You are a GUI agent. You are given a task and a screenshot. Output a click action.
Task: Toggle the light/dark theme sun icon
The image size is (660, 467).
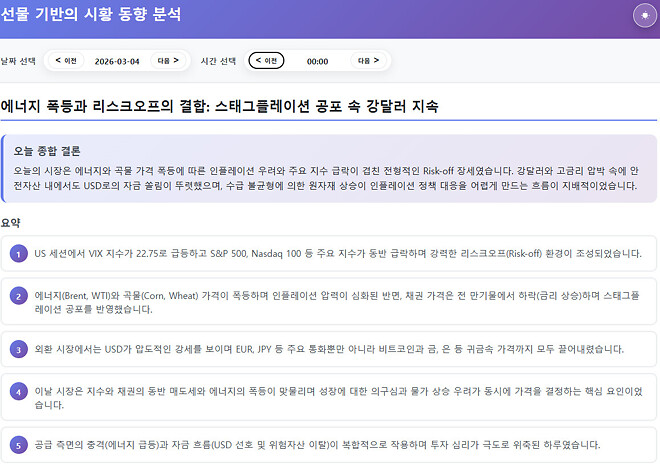(x=644, y=16)
